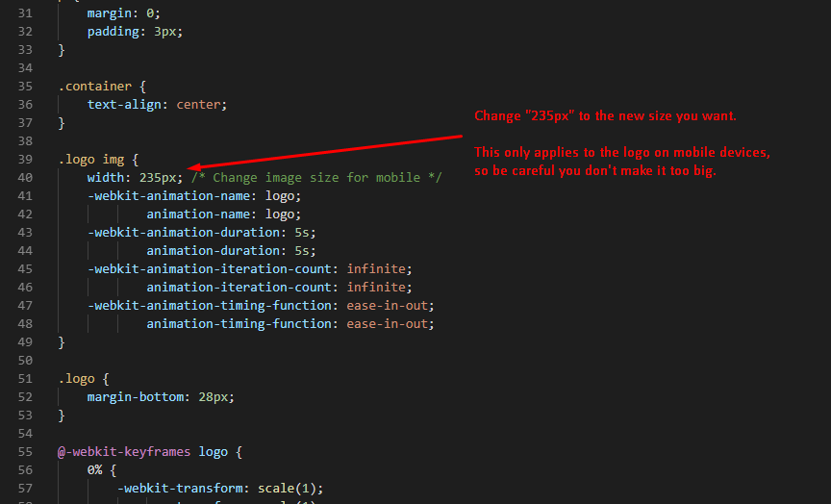Click the .container selector name
The image size is (831, 504).
click(95, 87)
